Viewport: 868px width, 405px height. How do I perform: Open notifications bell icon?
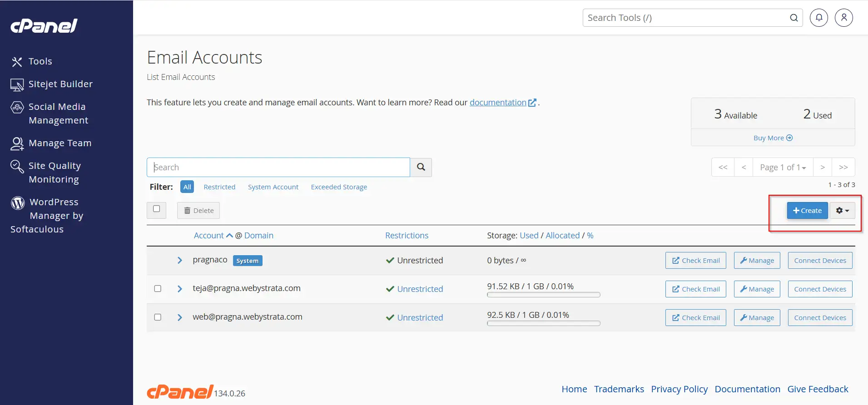point(819,18)
